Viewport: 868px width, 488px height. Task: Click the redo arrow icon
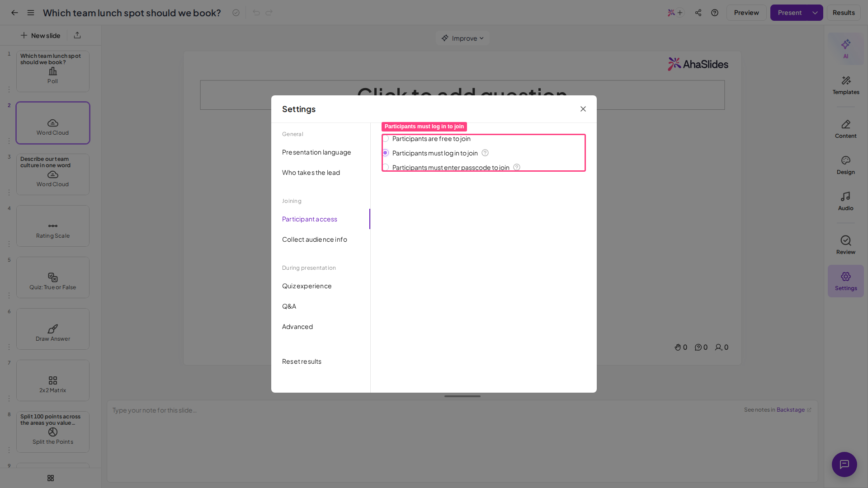(269, 13)
